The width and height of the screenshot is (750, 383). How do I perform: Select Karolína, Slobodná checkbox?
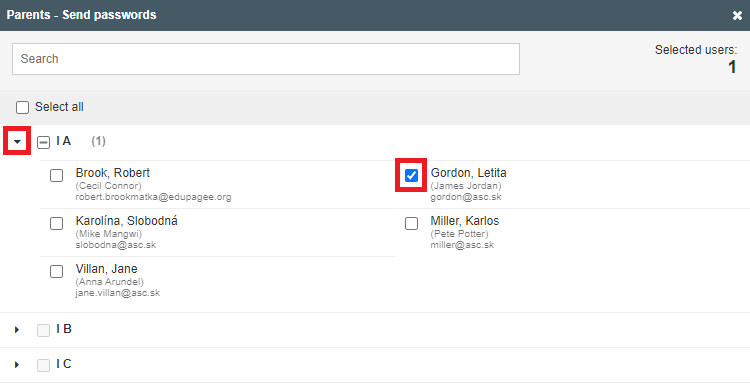(56, 223)
